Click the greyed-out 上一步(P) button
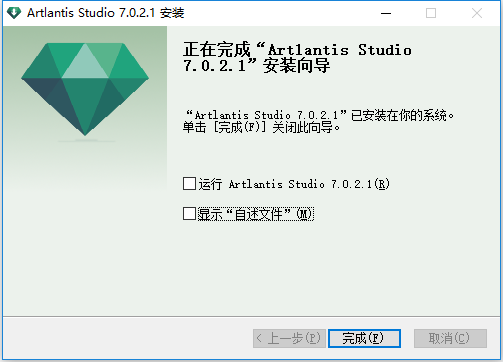 tap(289, 338)
